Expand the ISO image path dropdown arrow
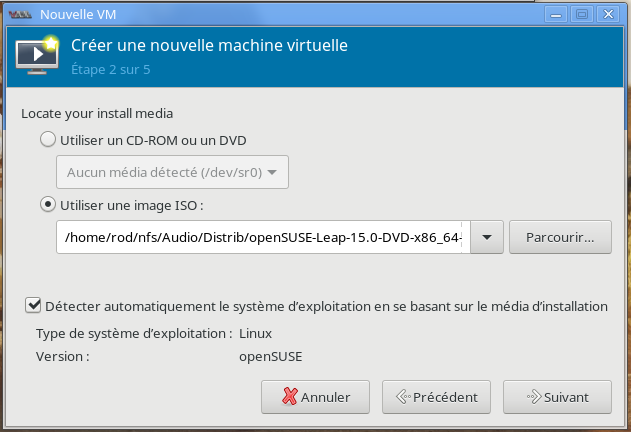This screenshot has height=432, width=631. (485, 238)
